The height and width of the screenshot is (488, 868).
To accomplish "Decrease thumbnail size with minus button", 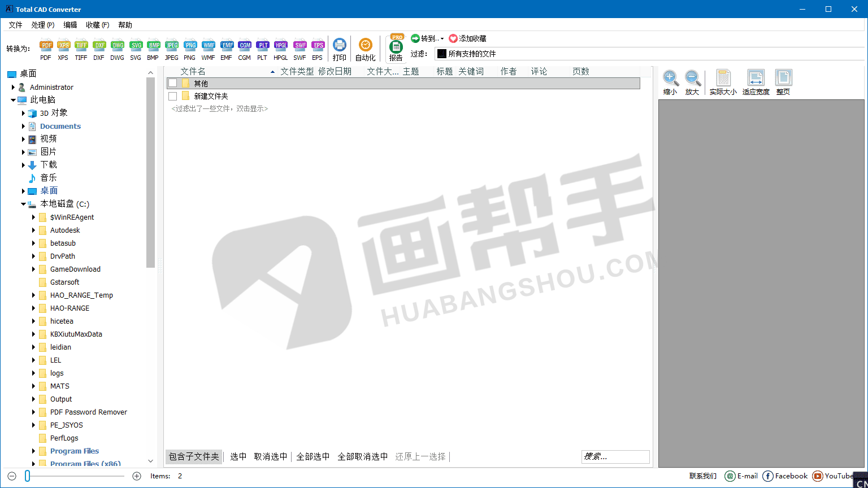I will point(12,476).
